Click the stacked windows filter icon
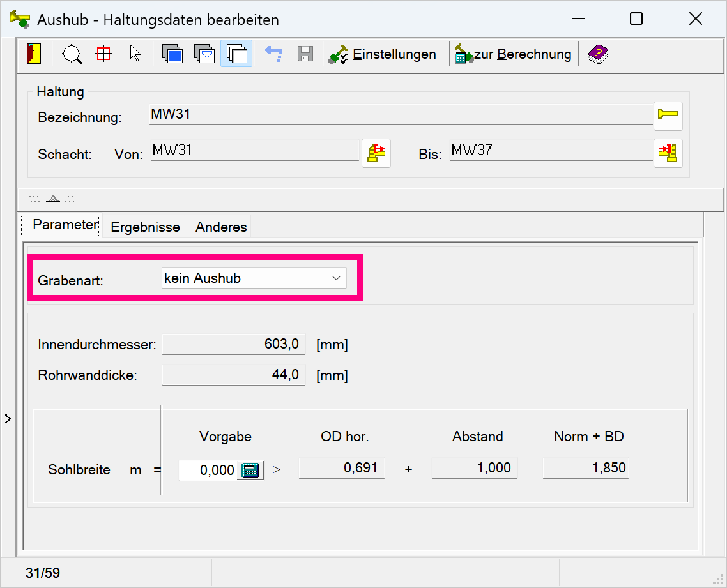727x588 pixels. [204, 54]
